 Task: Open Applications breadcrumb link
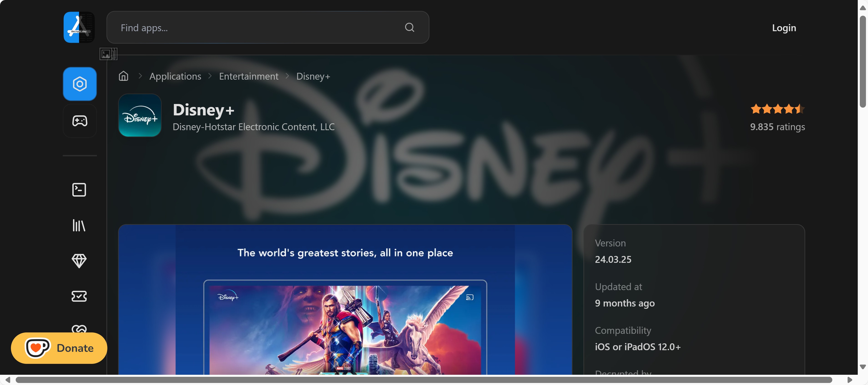point(175,76)
